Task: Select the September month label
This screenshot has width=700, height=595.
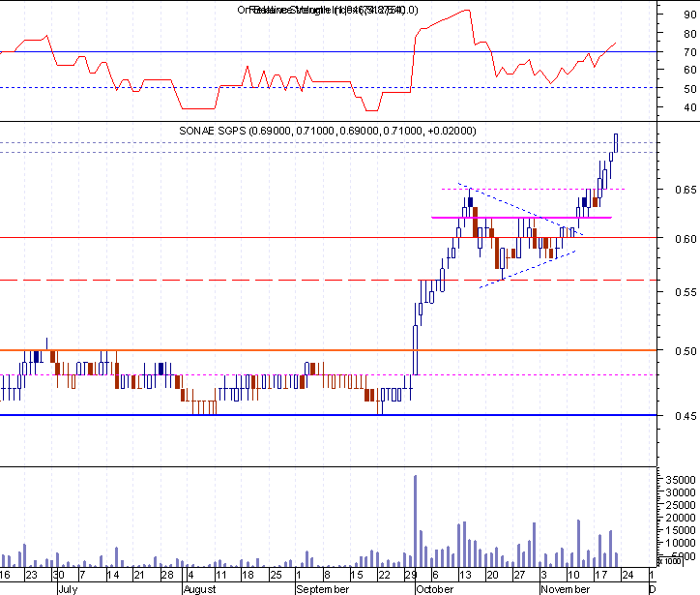Action: pos(322,589)
